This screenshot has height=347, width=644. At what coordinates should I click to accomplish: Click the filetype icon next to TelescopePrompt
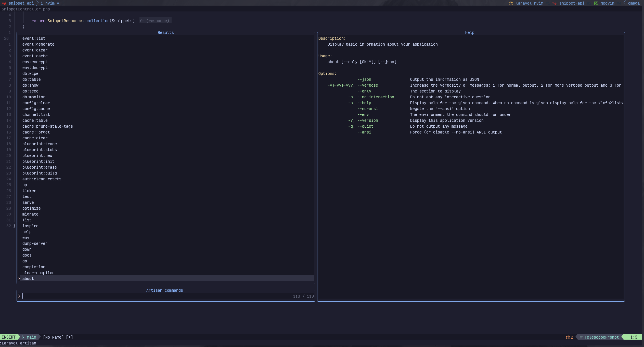581,337
